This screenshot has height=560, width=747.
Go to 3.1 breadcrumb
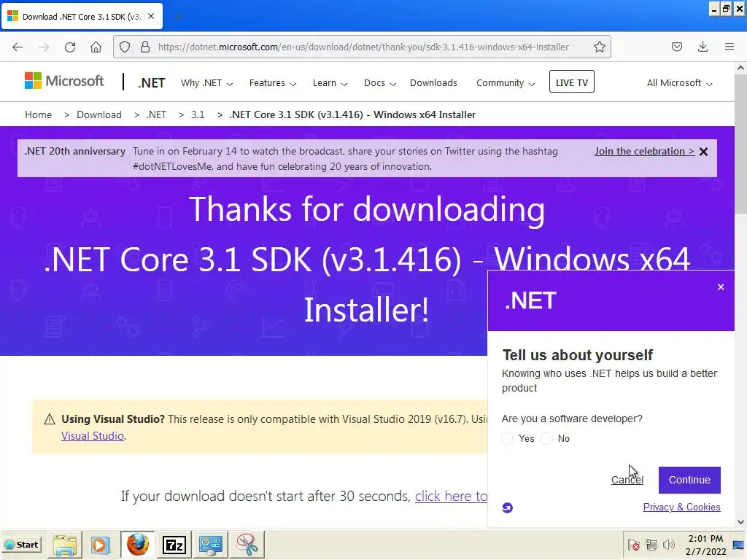pyautogui.click(x=198, y=114)
